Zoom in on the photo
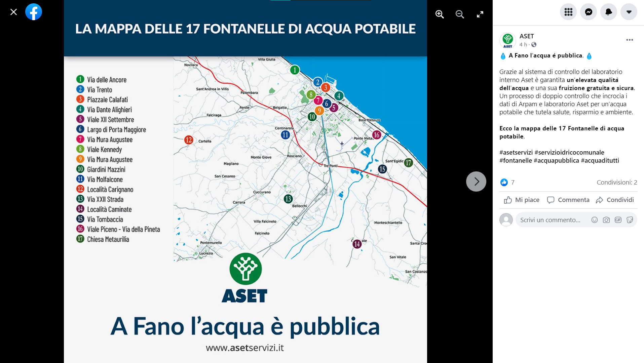This screenshot has height=363, width=644. point(440,14)
